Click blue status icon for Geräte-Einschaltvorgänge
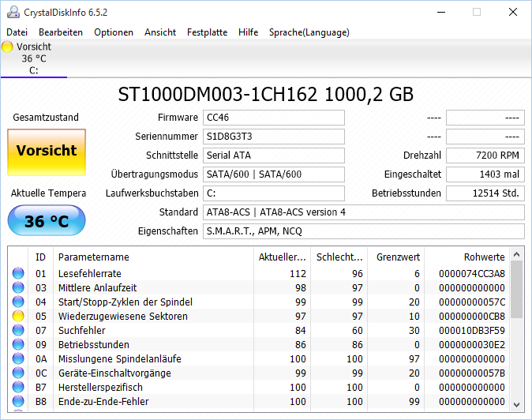This screenshot has width=532, height=420. [x=18, y=373]
